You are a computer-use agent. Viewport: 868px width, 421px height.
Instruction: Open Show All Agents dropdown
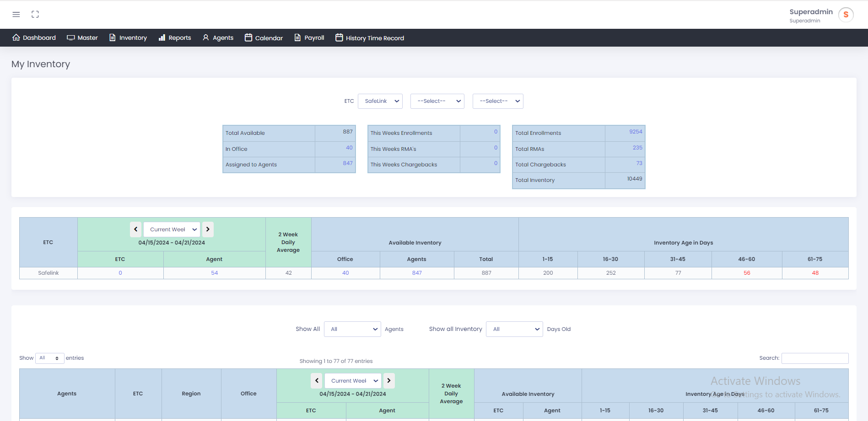352,329
